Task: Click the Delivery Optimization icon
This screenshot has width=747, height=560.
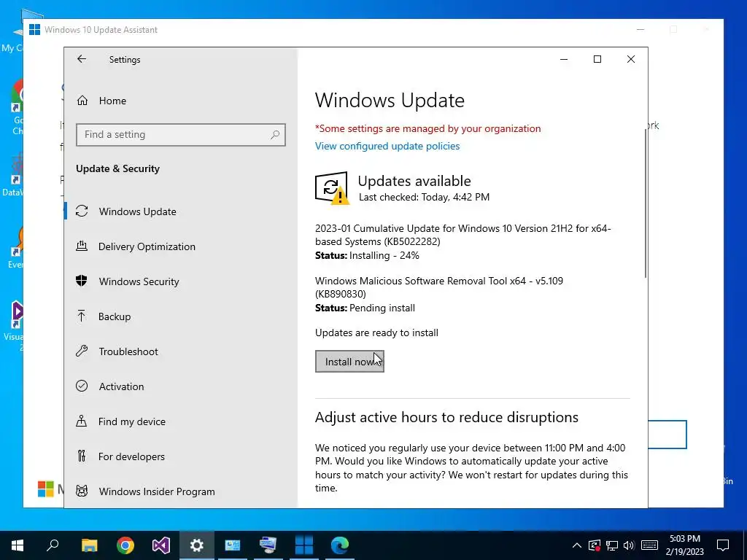Action: [x=82, y=246]
